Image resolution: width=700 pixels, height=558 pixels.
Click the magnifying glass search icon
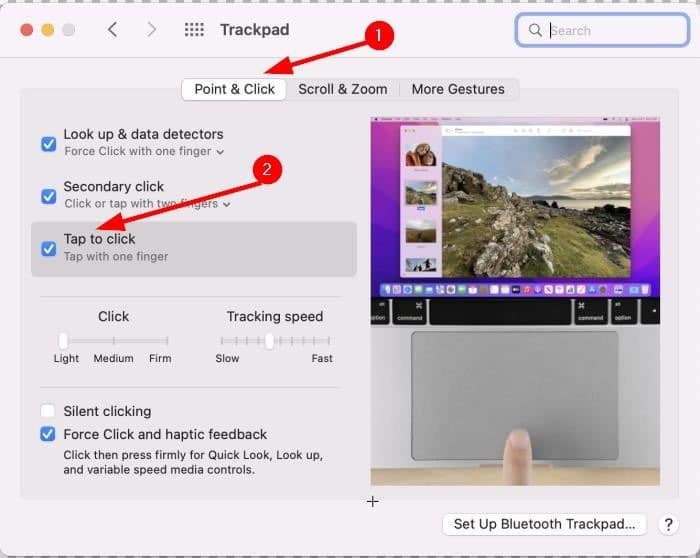point(536,30)
